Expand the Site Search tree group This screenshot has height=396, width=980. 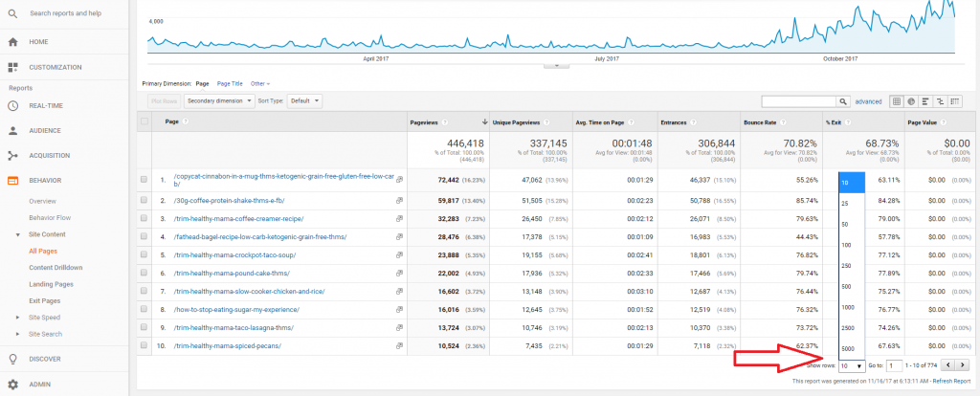pyautogui.click(x=17, y=334)
